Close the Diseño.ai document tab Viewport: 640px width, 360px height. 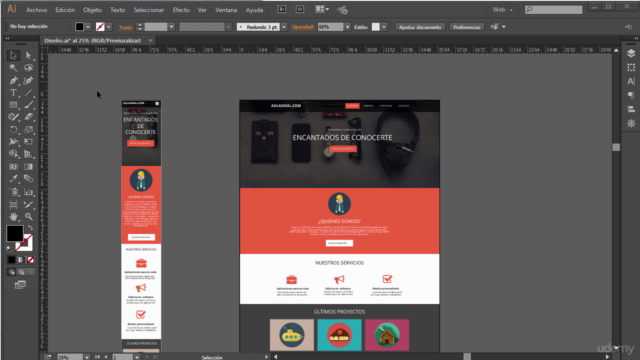tap(150, 40)
